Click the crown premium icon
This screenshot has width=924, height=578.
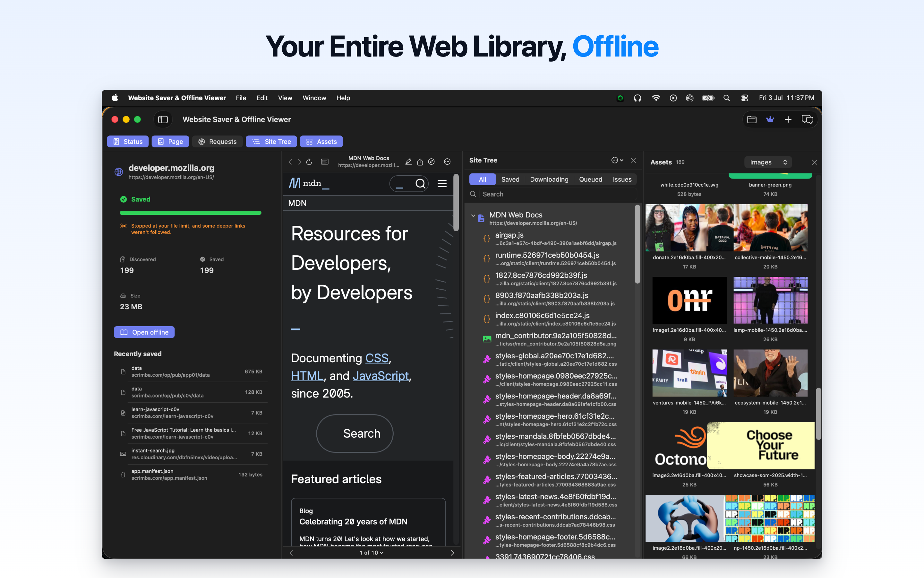[770, 120]
